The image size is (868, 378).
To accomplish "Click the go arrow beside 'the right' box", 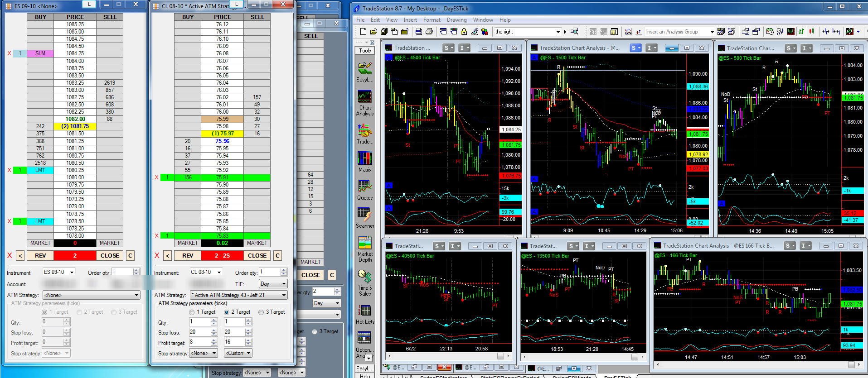I will [x=565, y=32].
